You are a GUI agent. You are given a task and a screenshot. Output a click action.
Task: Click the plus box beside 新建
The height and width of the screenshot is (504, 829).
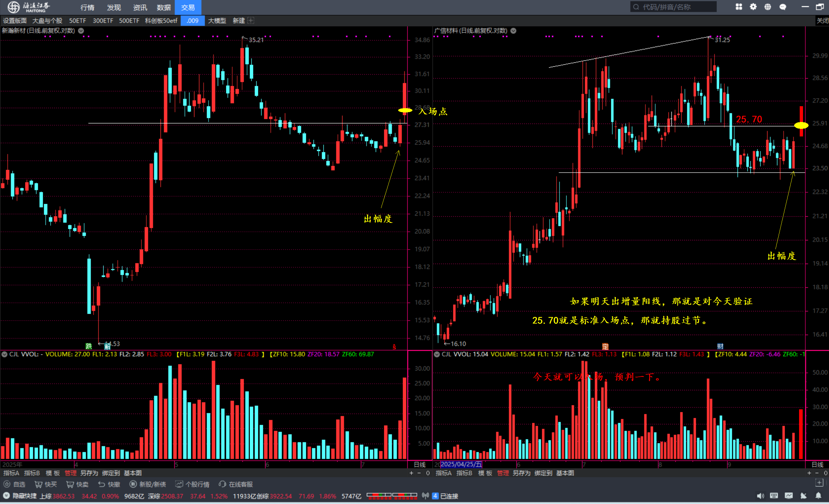coord(251,20)
